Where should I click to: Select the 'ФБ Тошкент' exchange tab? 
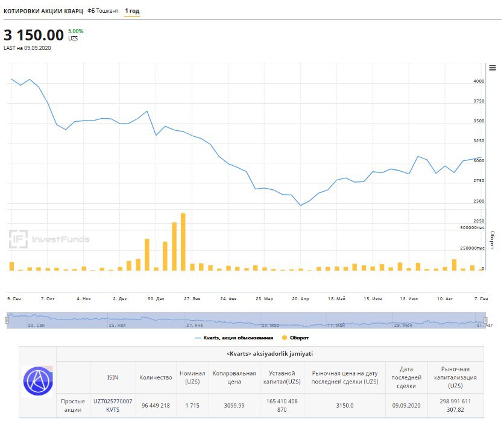(103, 11)
